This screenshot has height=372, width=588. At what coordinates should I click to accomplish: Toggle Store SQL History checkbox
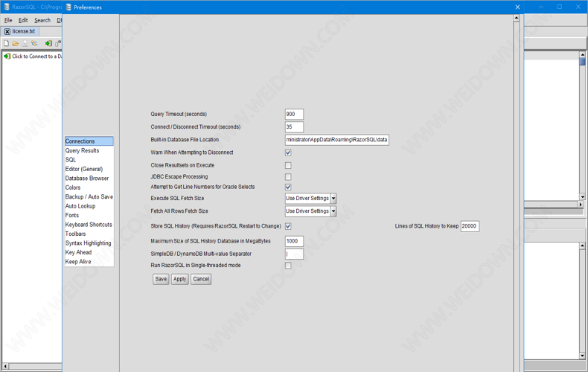(x=288, y=226)
